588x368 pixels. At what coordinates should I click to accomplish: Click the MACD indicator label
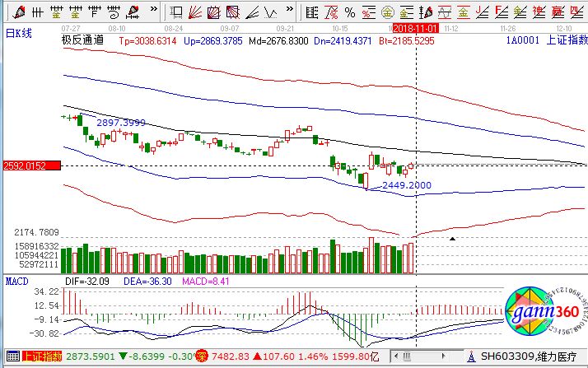(x=17, y=281)
